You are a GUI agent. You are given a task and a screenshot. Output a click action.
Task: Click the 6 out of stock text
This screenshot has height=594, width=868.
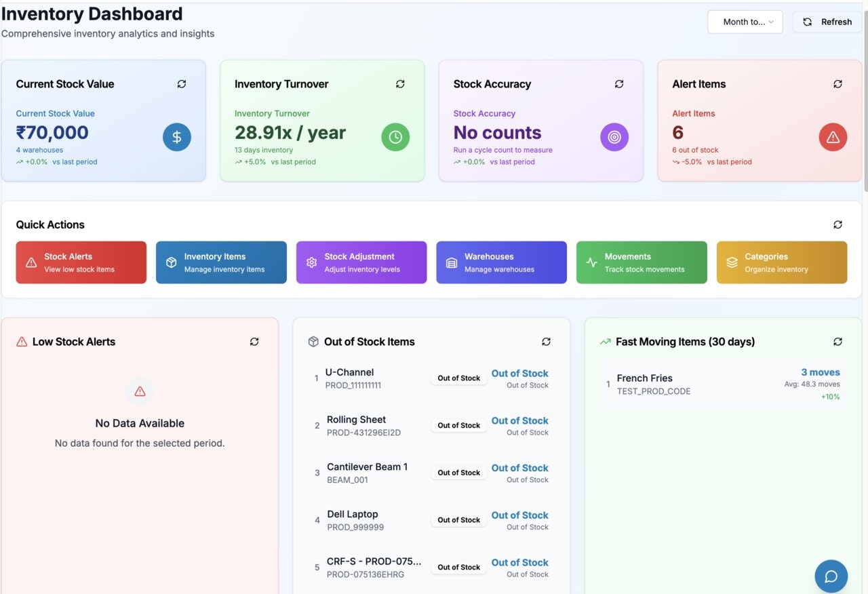click(x=695, y=150)
